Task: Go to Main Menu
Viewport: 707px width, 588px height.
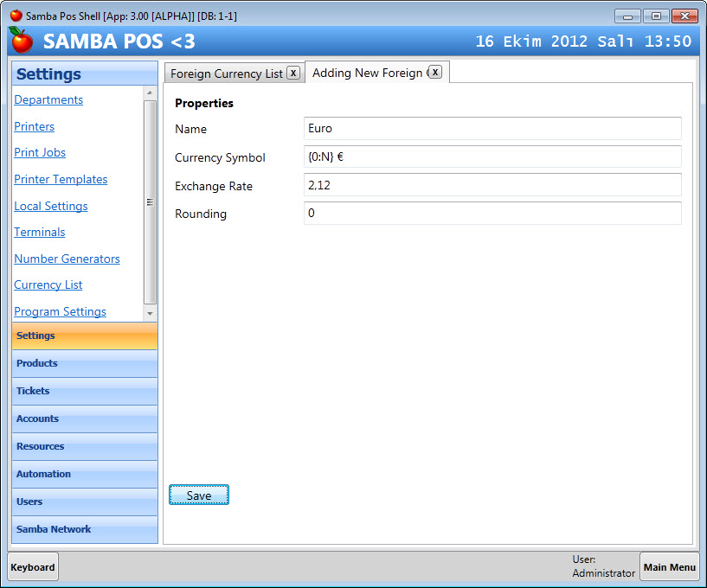Action: [669, 567]
